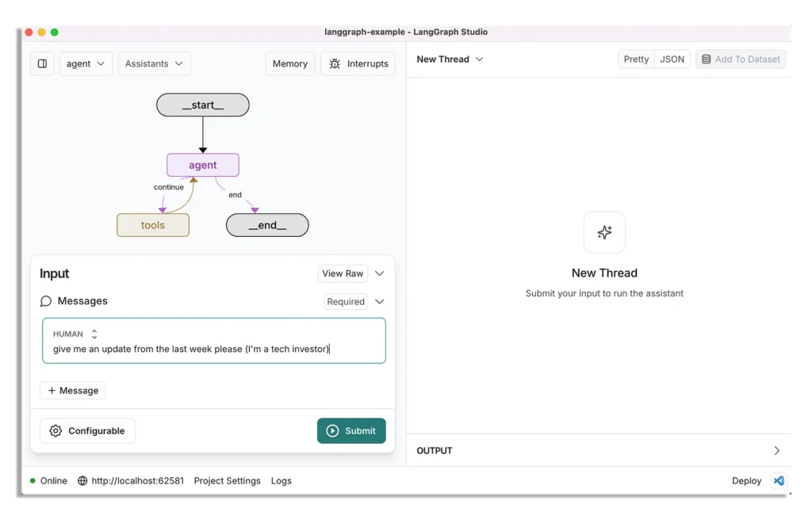Viewport: 812px width, 520px height.
Task: Click 'Submit your input to run the assistant' text
Action: click(604, 293)
